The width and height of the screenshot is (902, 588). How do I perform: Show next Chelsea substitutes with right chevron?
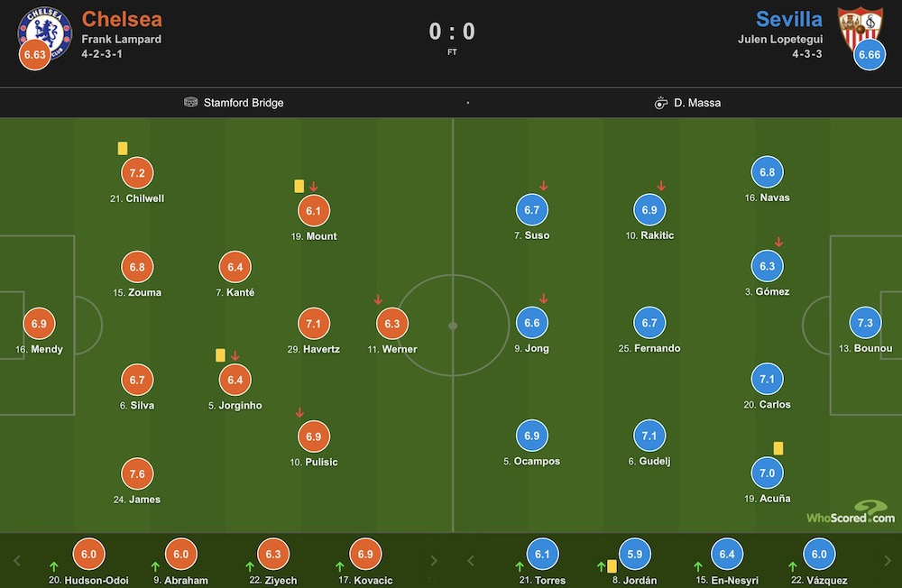coord(434,560)
